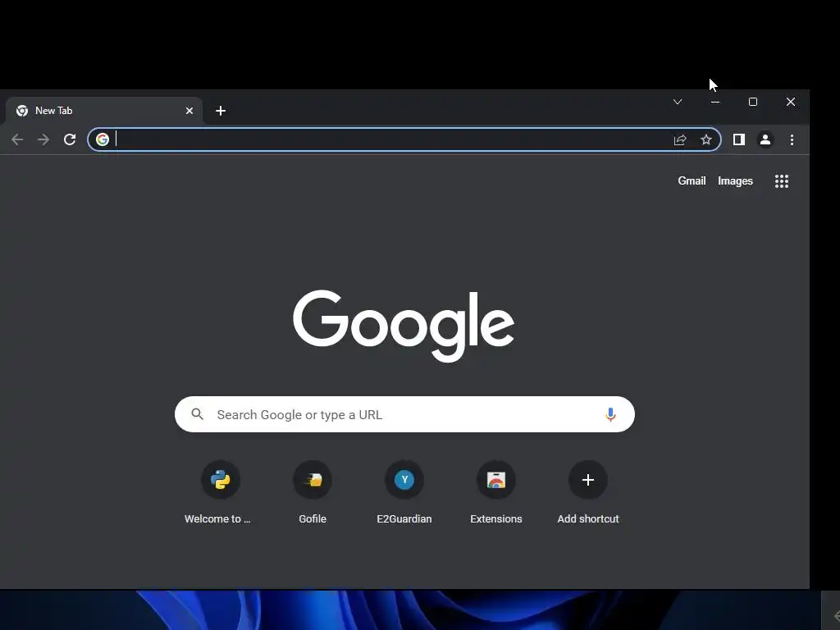Viewport: 840px width, 630px height.
Task: Select the New Tab tab
Action: coord(103,111)
